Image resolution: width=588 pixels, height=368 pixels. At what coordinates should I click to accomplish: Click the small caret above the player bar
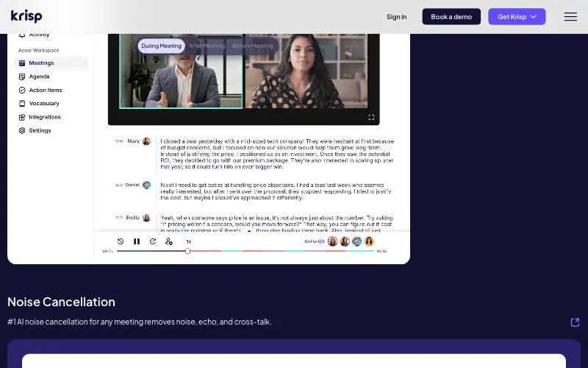(249, 231)
